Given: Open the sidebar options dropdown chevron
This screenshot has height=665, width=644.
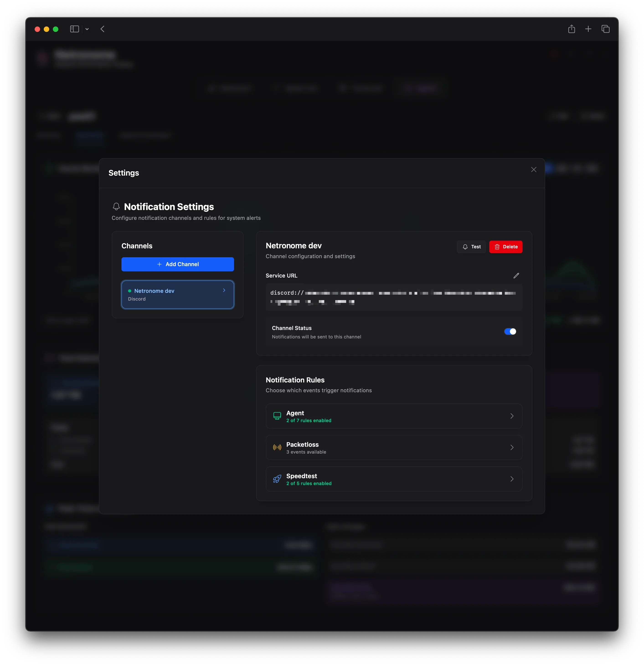Looking at the screenshot, I should (x=87, y=29).
